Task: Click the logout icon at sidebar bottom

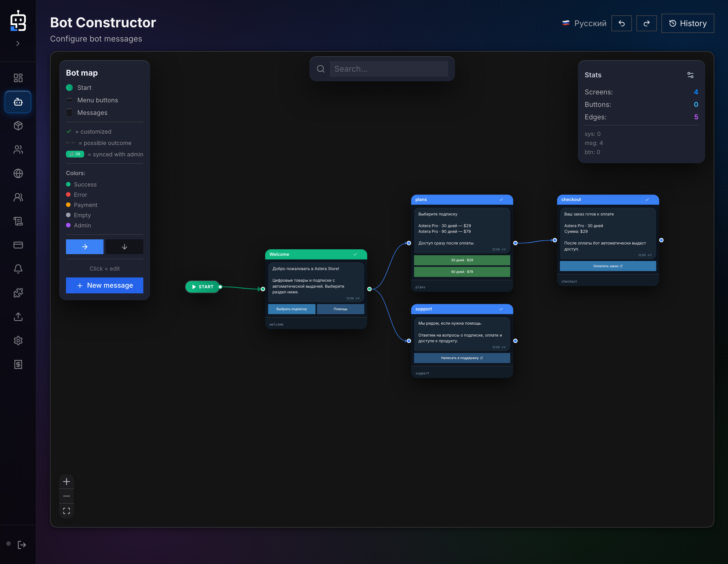Action: point(22,545)
